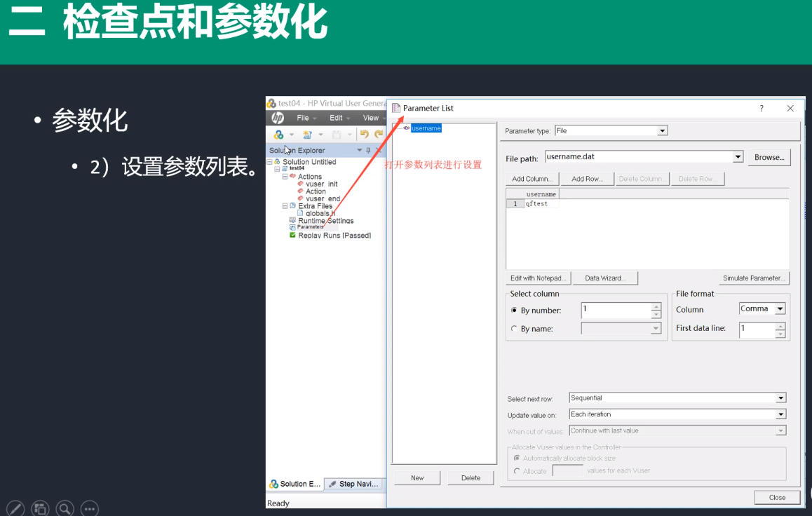Click the Browse button

pos(769,157)
